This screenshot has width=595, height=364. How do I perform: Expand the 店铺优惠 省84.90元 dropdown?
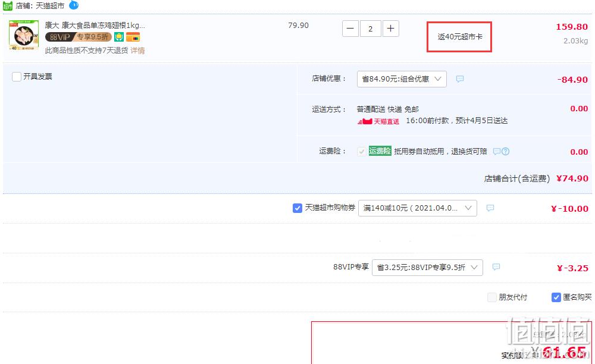pos(402,79)
